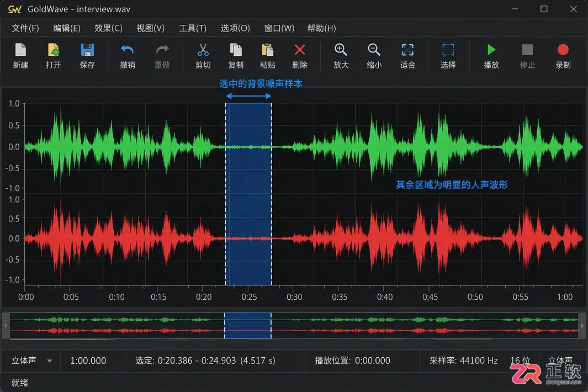
Task: Click the 选定: 0:20.386 - 0:24.903 selection readout
Action: click(205, 361)
